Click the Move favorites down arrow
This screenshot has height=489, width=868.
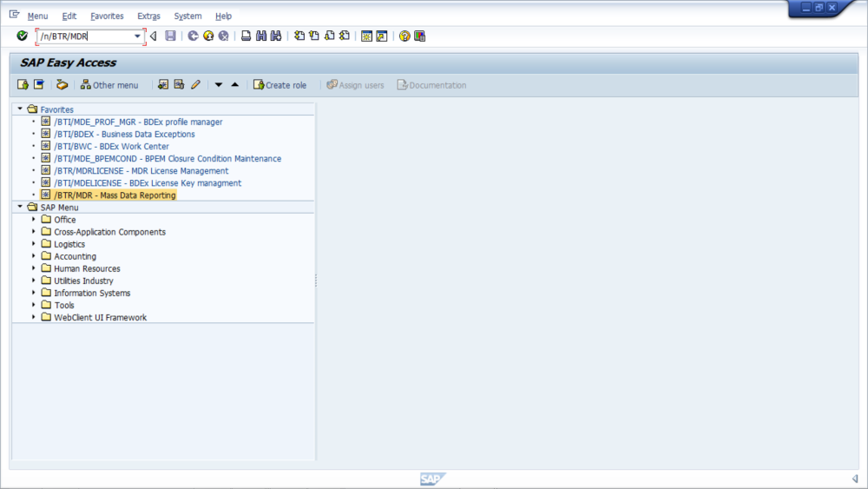[x=219, y=85]
